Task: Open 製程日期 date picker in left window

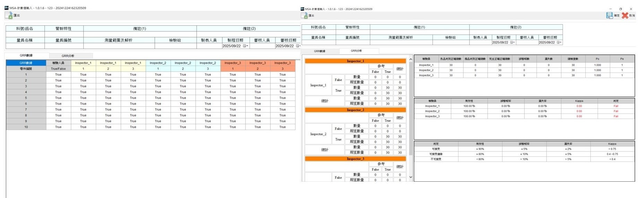Action: point(245,46)
